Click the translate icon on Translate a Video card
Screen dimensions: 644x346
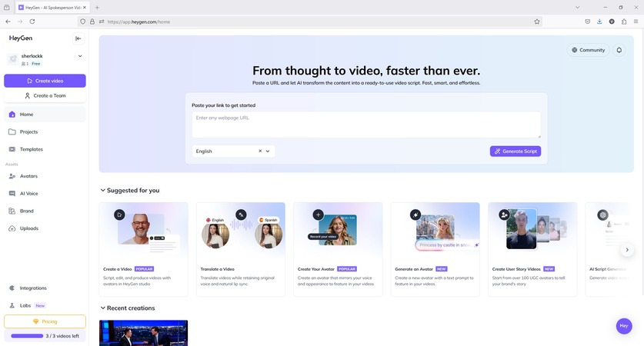(241, 215)
